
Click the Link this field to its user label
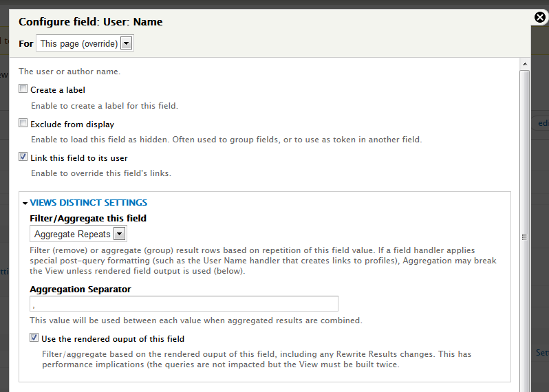79,158
